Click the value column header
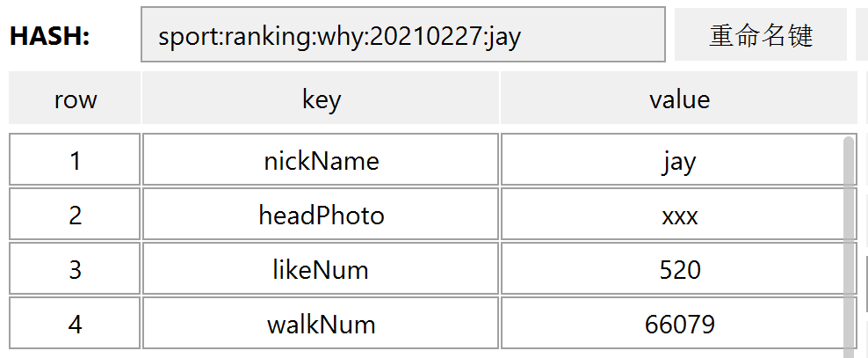This screenshot has height=358, width=868. [679, 98]
